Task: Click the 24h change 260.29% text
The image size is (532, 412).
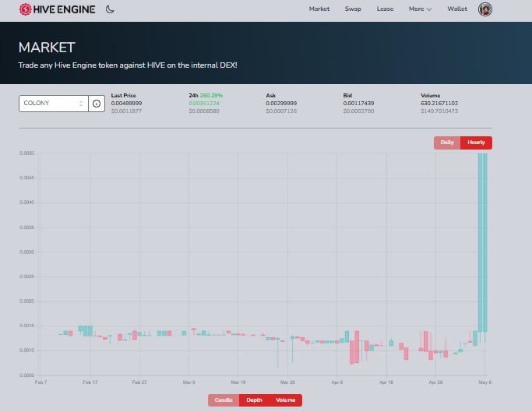Action: pos(211,96)
